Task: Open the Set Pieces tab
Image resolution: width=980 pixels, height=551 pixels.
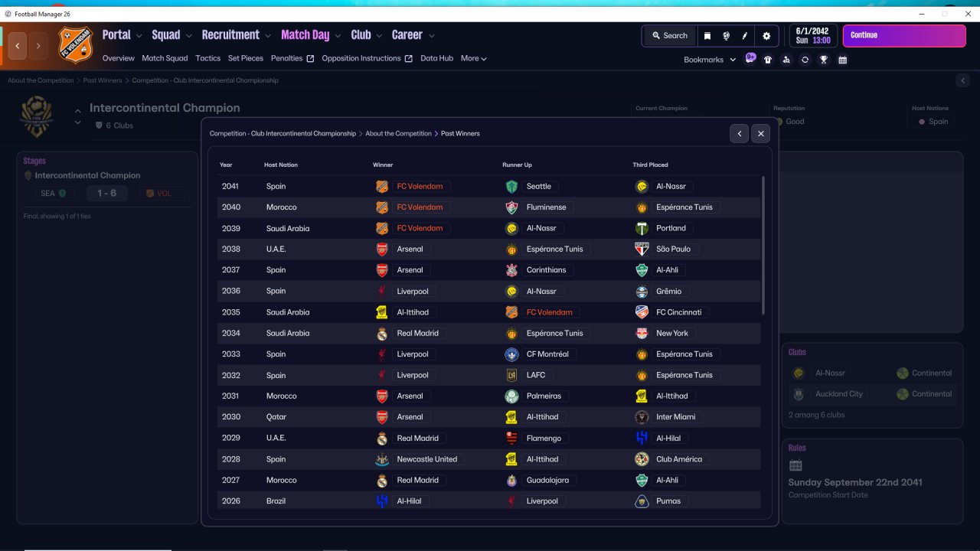Action: pos(246,58)
